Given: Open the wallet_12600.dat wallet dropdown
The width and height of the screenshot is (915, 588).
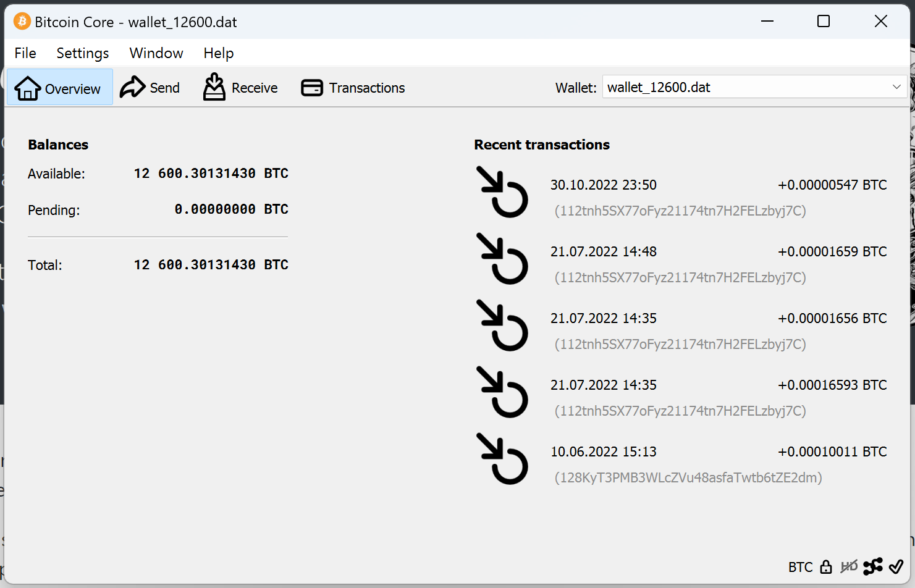Looking at the screenshot, I should click(754, 87).
